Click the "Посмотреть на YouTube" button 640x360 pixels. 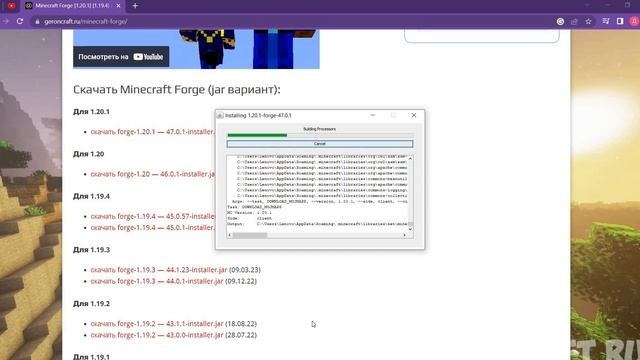click(x=121, y=57)
